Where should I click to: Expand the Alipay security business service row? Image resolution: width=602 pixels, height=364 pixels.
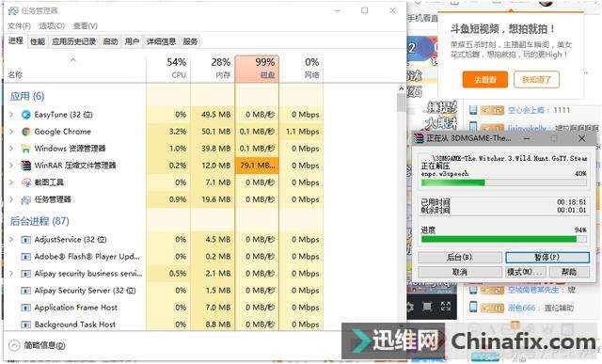click(x=11, y=274)
